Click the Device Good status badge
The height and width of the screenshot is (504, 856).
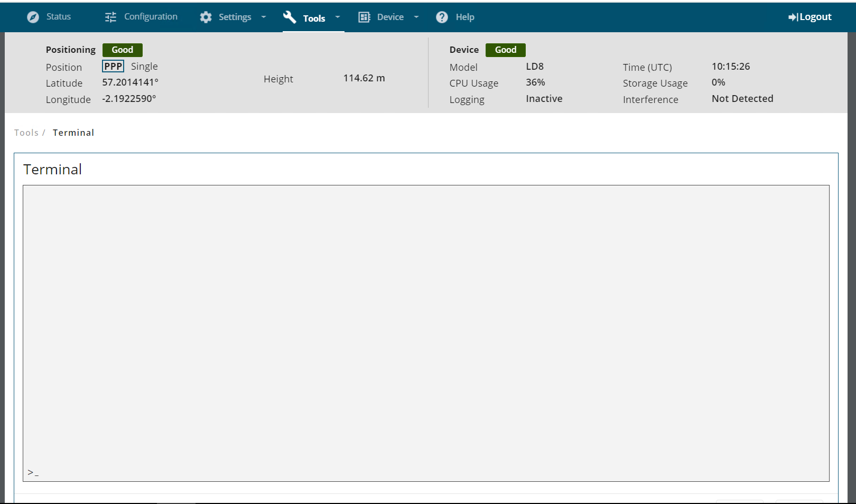506,50
